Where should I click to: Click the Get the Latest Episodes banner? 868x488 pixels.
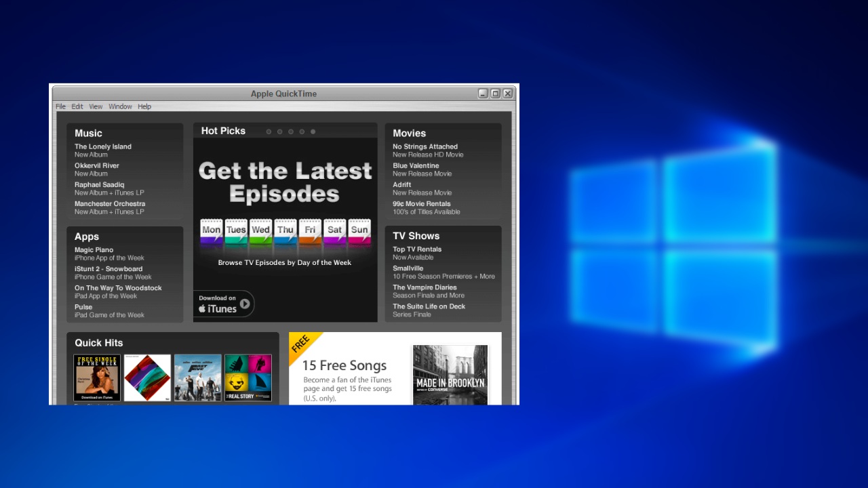click(x=285, y=182)
